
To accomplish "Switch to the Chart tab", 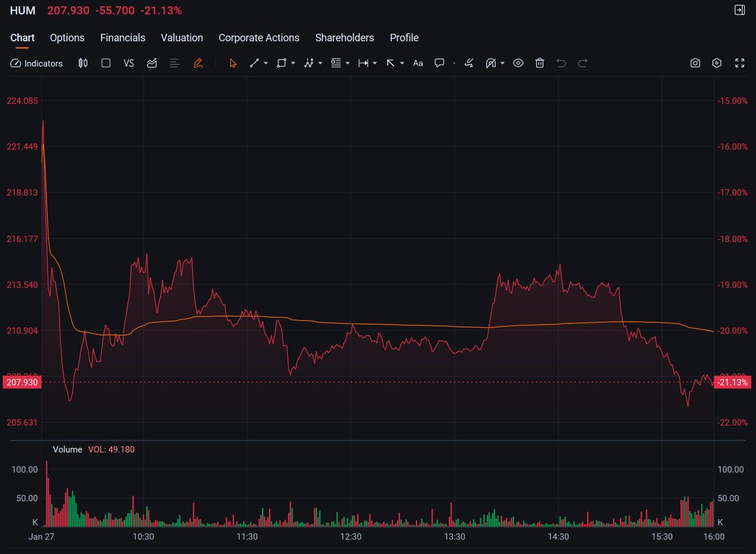I will click(23, 38).
